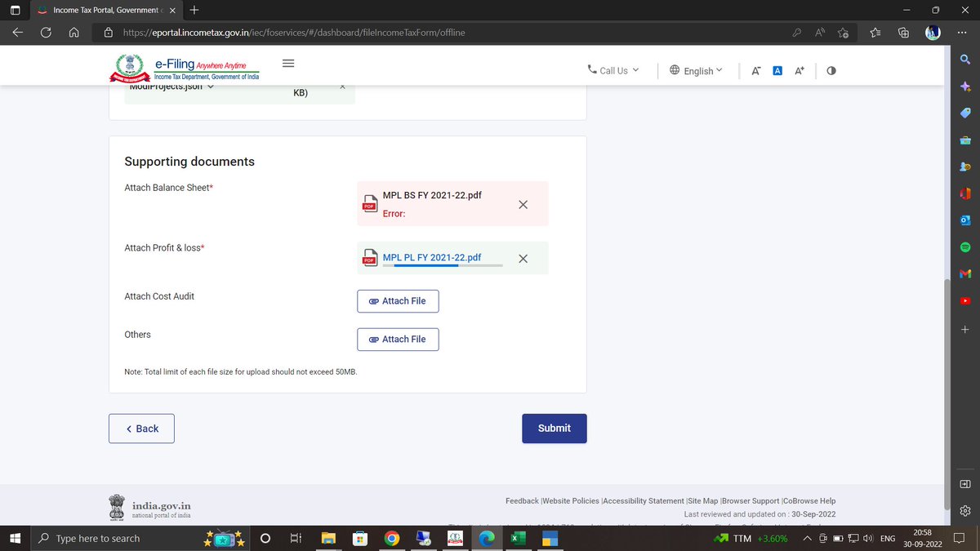Open Edge sidebar search
Screen dimensions: 980x551
(x=965, y=60)
